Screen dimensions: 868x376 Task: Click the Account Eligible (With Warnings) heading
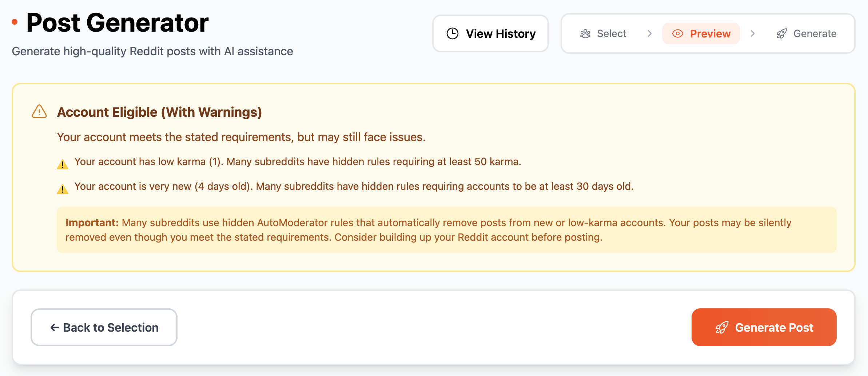[x=159, y=112]
